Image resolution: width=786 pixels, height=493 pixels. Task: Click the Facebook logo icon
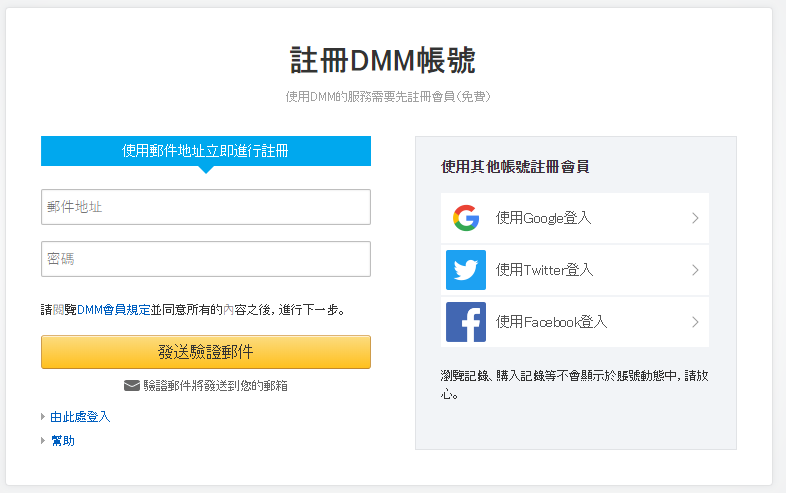click(466, 322)
